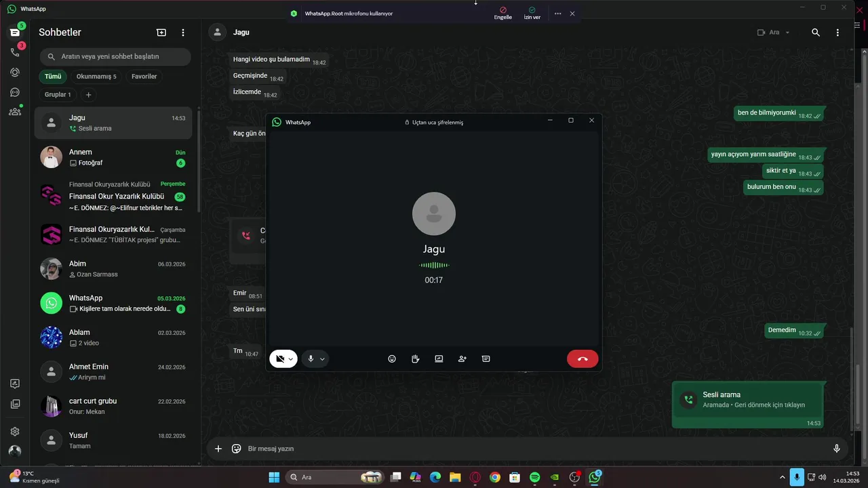
Task: Click the Bir mesaj yazın input field
Action: click(536, 449)
